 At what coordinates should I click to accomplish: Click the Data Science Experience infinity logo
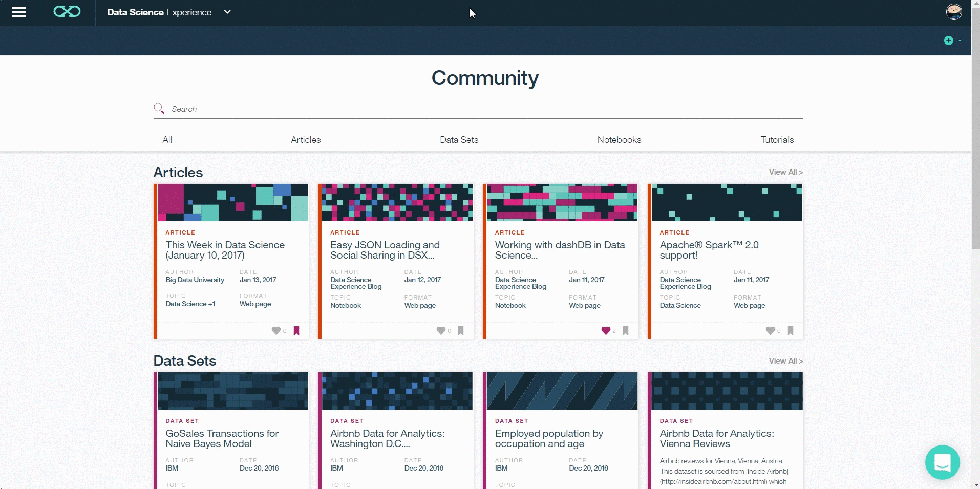pyautogui.click(x=67, y=12)
